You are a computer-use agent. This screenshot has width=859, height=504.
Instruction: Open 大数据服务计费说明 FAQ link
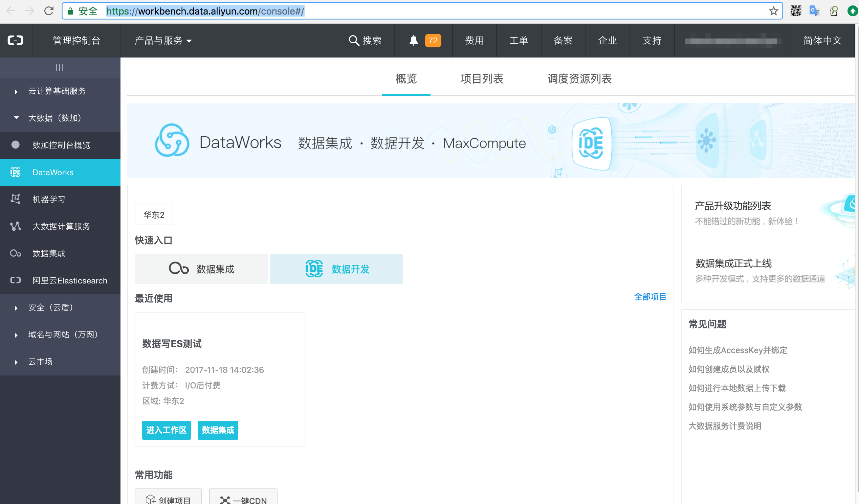click(x=725, y=426)
